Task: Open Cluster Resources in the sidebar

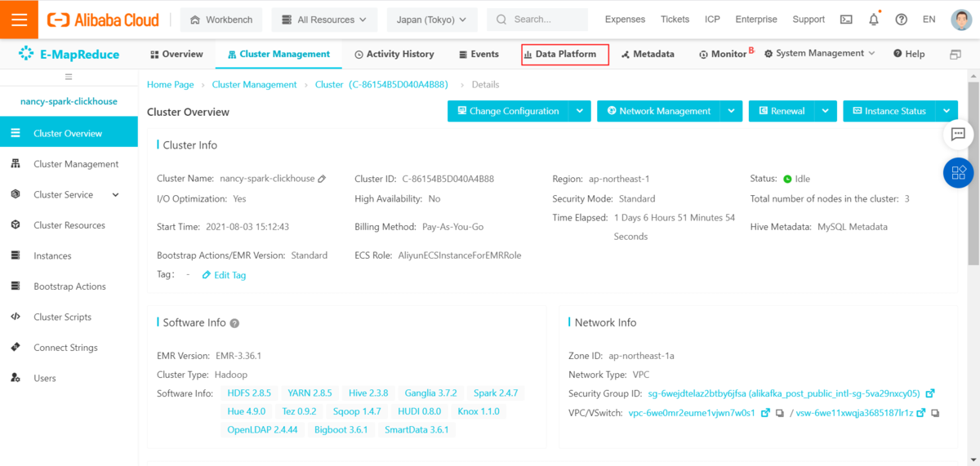Action: click(x=69, y=225)
